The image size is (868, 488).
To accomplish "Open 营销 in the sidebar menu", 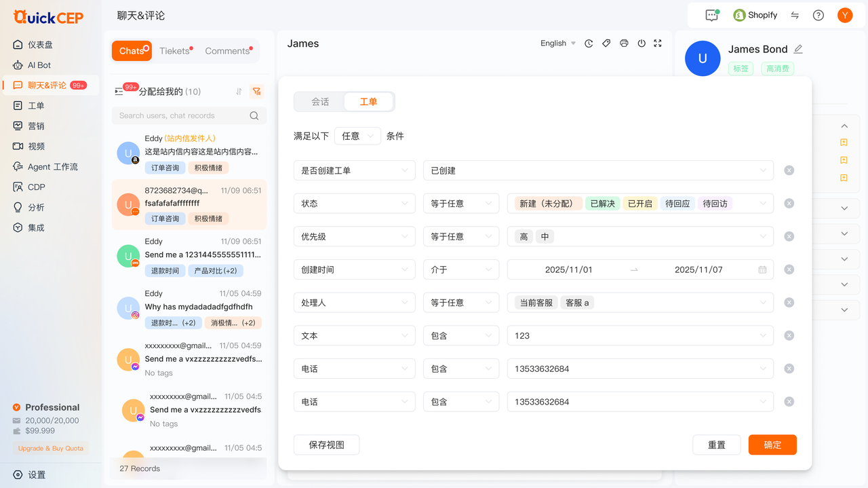I will coord(36,126).
